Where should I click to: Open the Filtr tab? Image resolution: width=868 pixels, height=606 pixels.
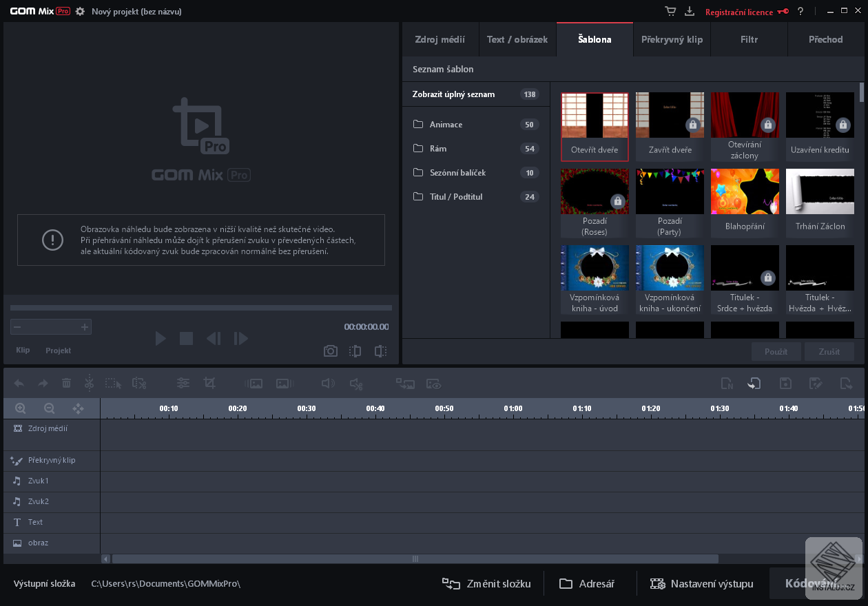pos(749,39)
